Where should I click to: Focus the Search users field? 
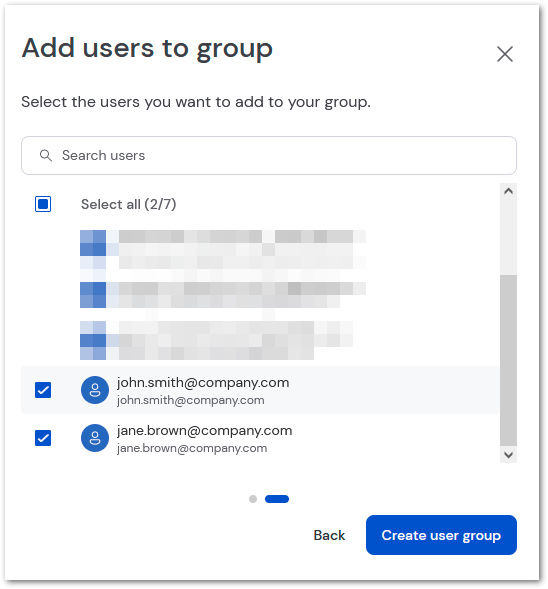[x=269, y=155]
